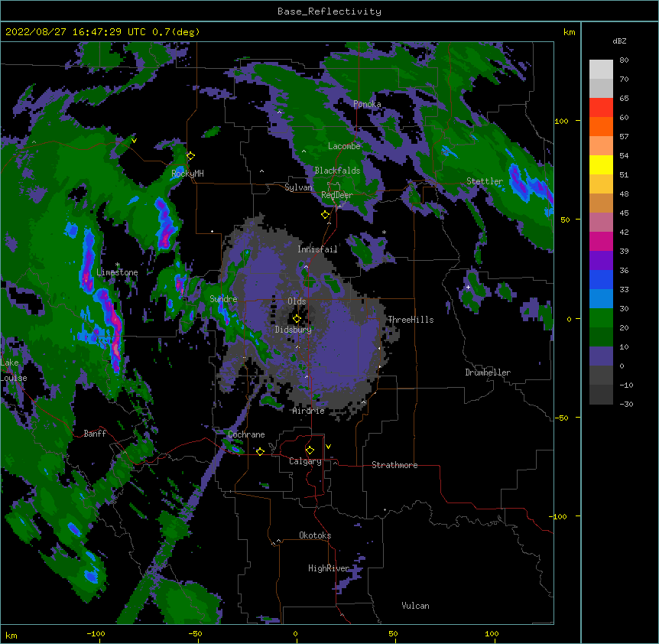Viewport: 659px width, 644px height.
Task: Click the Calgary city label
Action: (306, 461)
